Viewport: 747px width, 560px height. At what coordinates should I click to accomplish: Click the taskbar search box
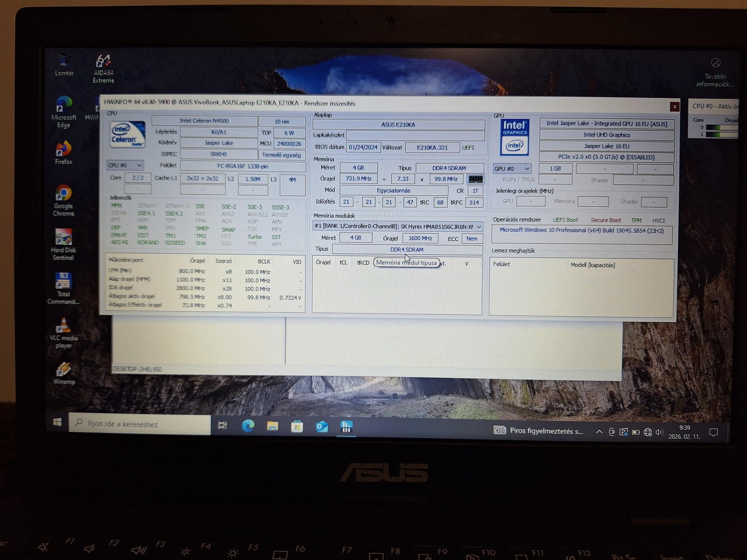pos(140,423)
